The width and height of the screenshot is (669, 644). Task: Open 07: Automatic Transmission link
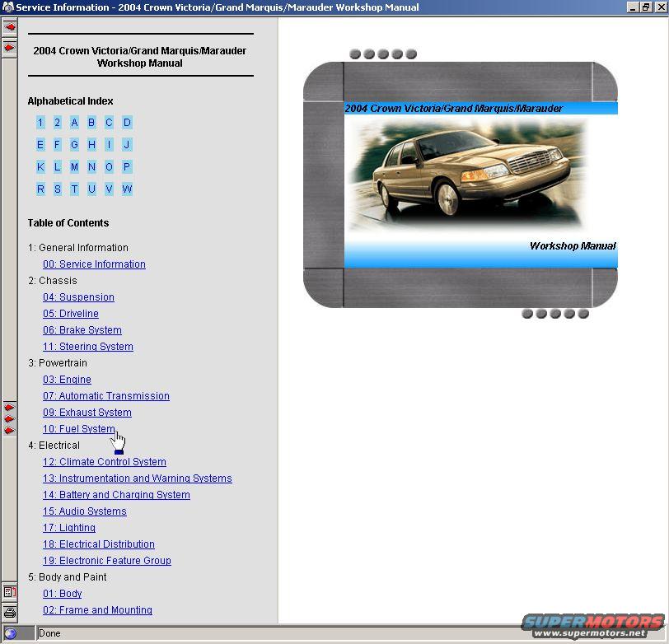pyautogui.click(x=106, y=396)
